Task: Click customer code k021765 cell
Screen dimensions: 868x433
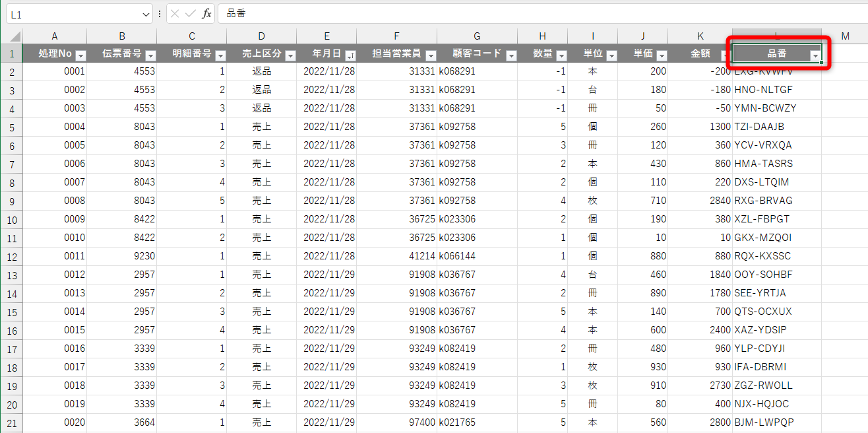Action: tap(478, 422)
